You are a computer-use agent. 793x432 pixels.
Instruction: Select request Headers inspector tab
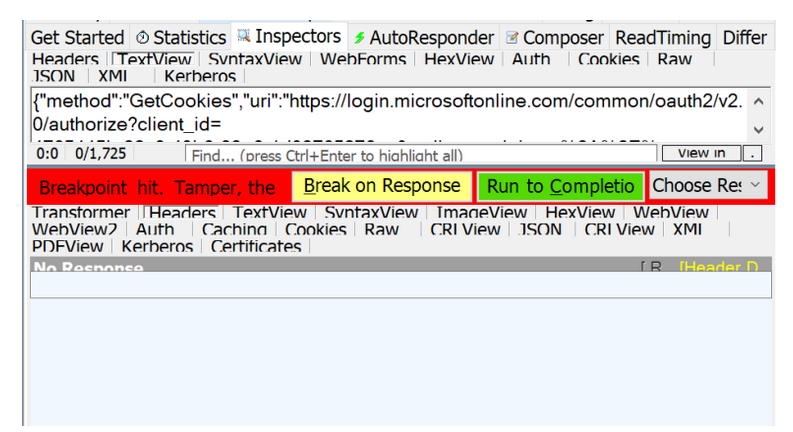[65, 59]
